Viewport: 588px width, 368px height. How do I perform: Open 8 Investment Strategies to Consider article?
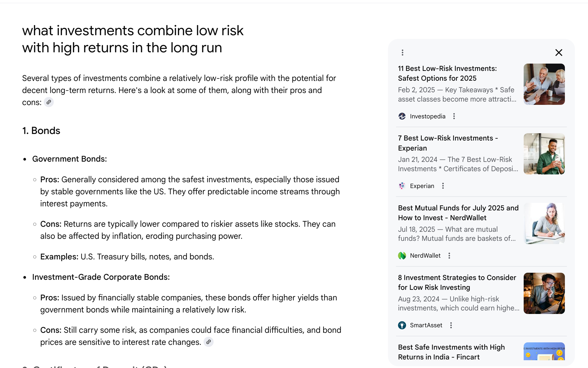[457, 282]
